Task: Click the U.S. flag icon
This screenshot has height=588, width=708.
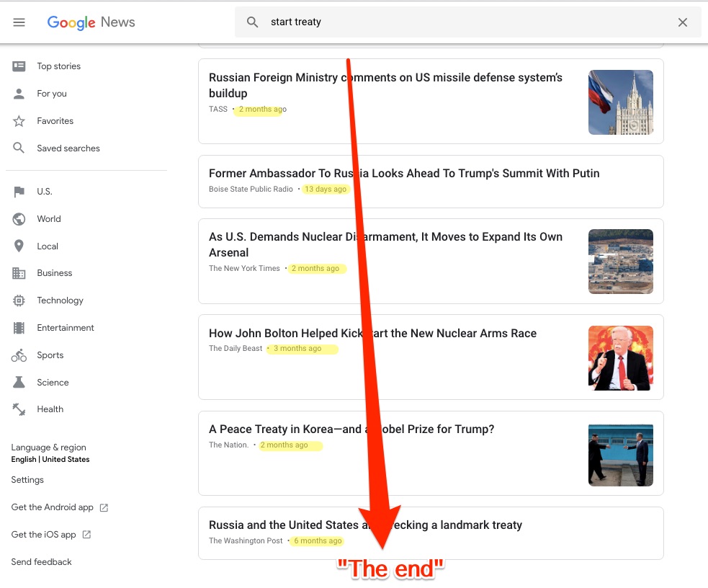Action: click(19, 192)
